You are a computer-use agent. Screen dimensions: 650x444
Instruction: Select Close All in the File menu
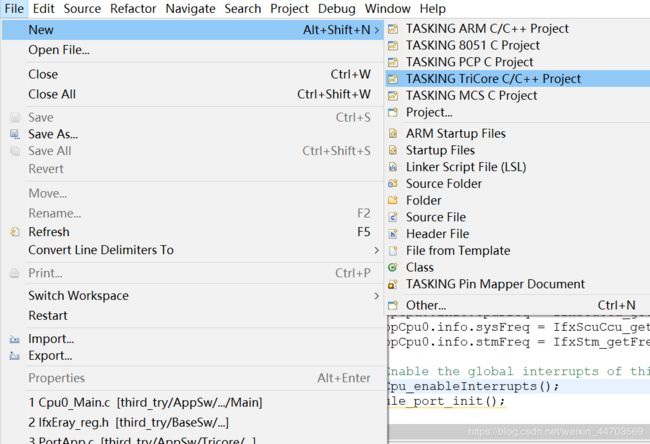click(194, 94)
